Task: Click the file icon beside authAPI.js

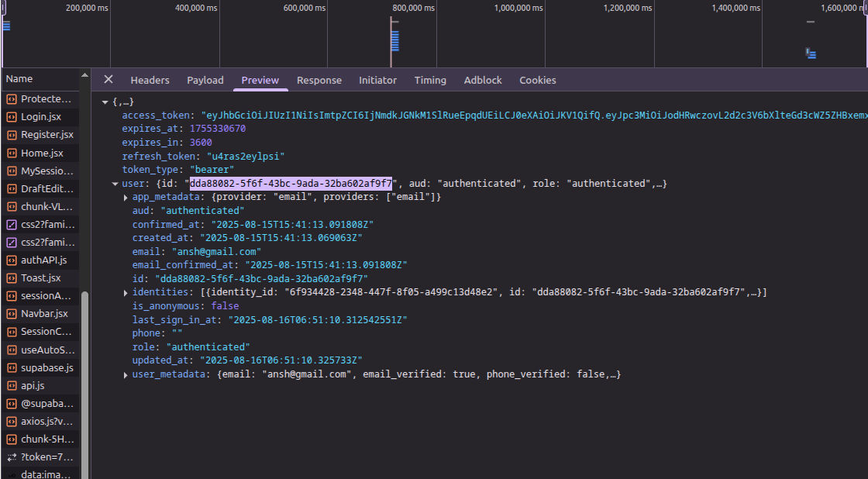Action: pos(11,260)
